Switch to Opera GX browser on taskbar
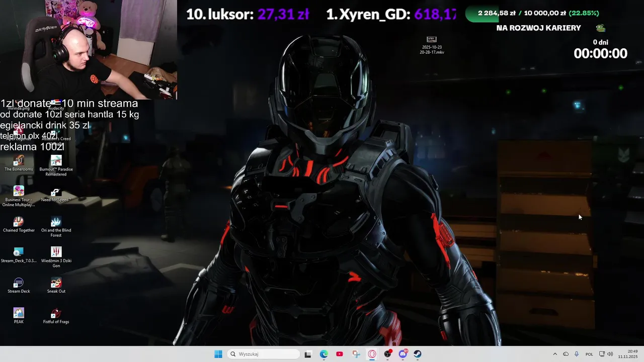 pyautogui.click(x=372, y=354)
